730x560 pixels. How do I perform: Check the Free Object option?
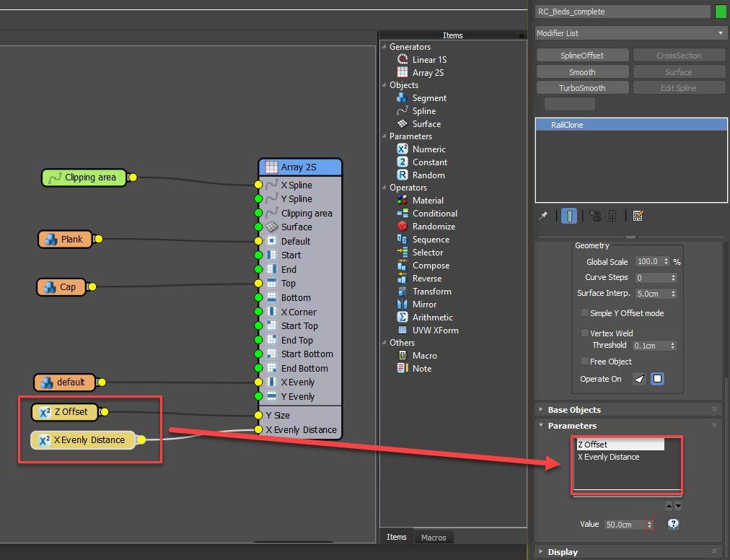[584, 362]
